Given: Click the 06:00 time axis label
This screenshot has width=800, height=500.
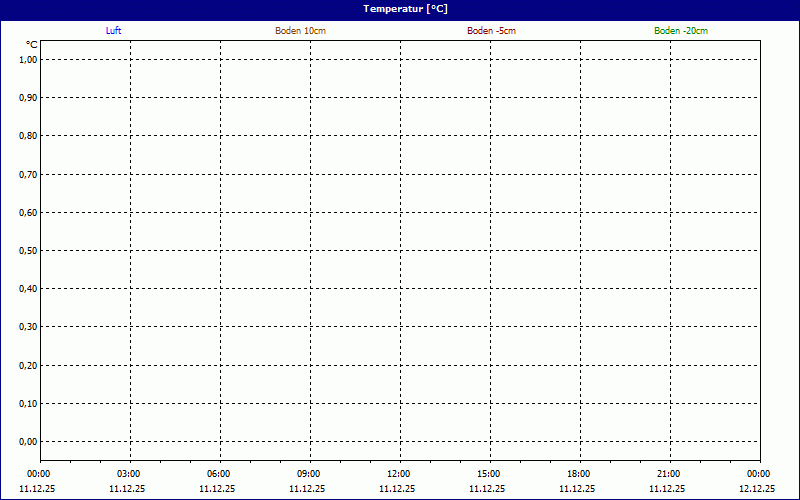Looking at the screenshot, I should point(218,474).
